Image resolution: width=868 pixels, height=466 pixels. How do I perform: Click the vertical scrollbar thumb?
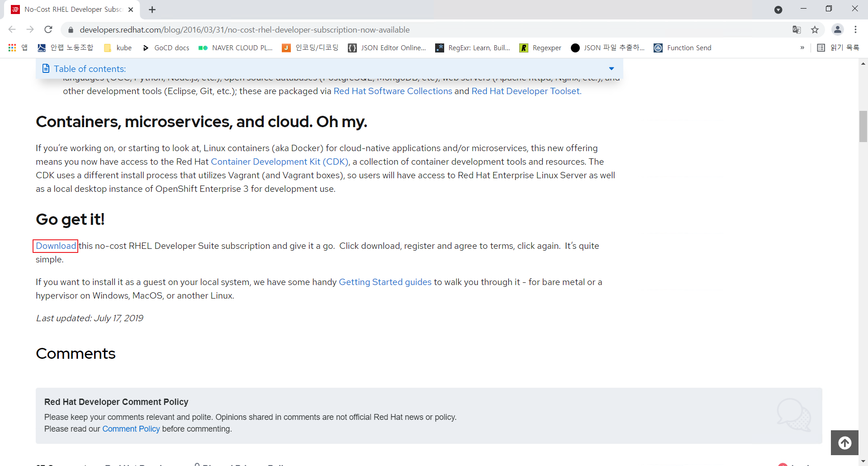[x=863, y=126]
